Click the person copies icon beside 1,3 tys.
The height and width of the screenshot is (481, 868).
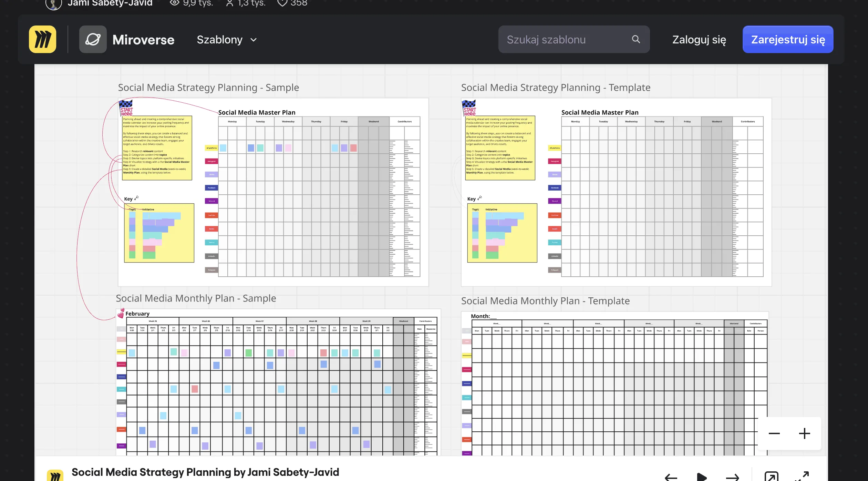tap(229, 3)
